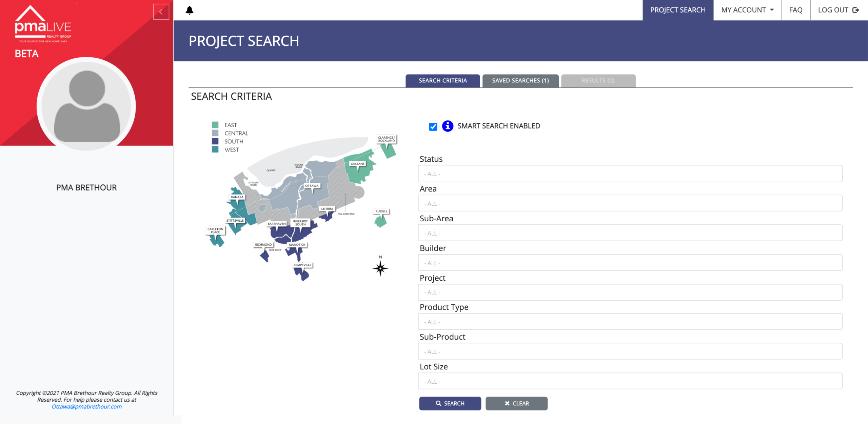The height and width of the screenshot is (424, 868).
Task: Open notifications bell icon
Action: [x=190, y=10]
